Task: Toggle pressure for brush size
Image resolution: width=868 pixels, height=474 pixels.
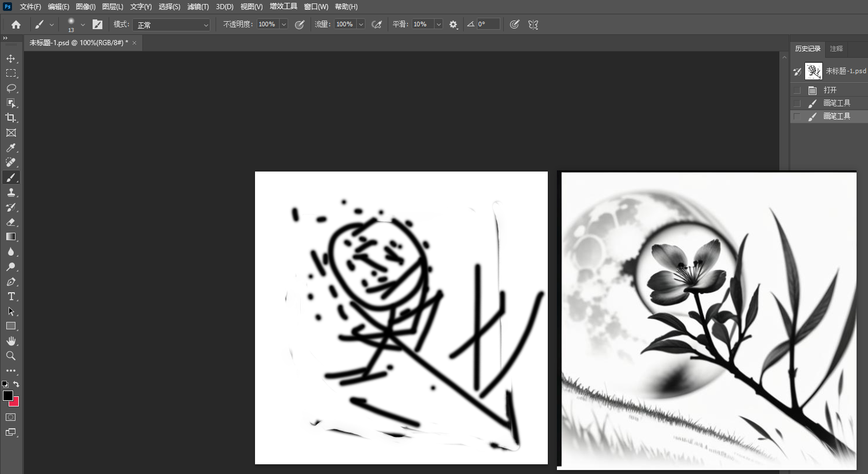Action: 515,25
